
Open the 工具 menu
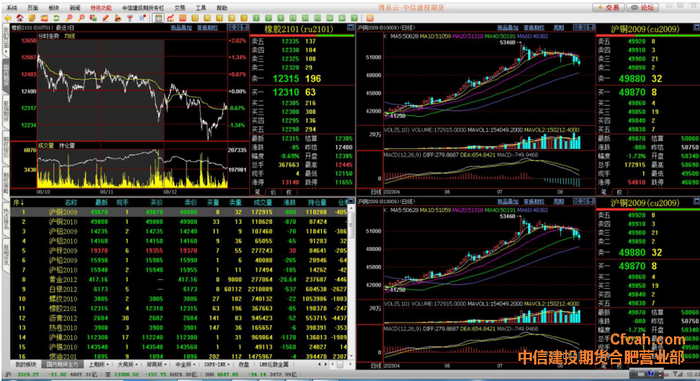[201, 8]
